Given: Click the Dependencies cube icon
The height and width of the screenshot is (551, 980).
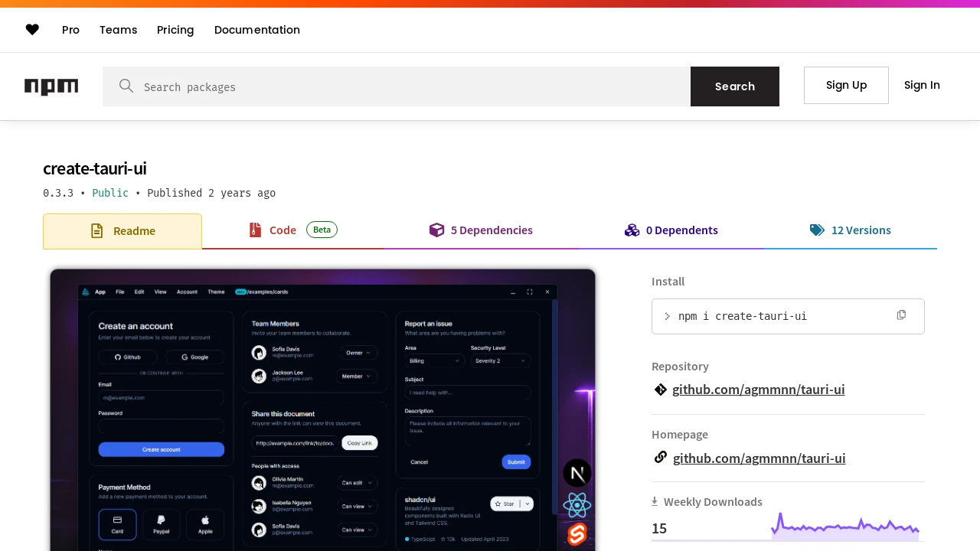Looking at the screenshot, I should tap(436, 230).
